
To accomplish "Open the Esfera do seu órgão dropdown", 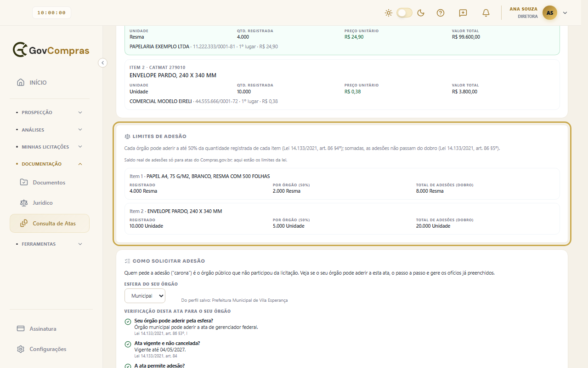I will point(145,296).
